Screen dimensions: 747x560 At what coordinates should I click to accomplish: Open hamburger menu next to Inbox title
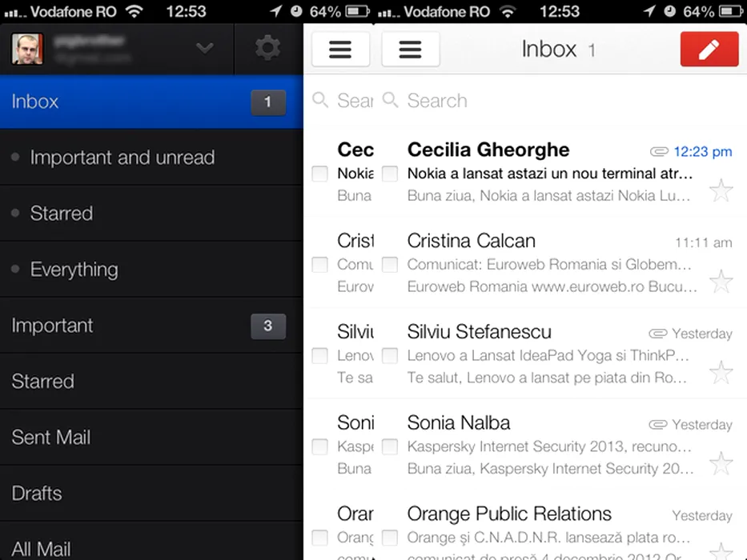click(x=410, y=49)
